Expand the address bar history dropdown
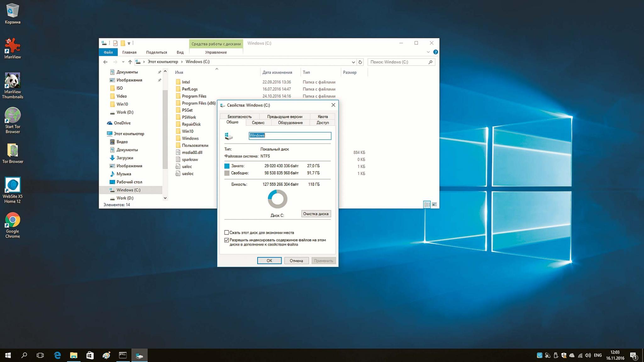644x362 pixels. (x=353, y=62)
